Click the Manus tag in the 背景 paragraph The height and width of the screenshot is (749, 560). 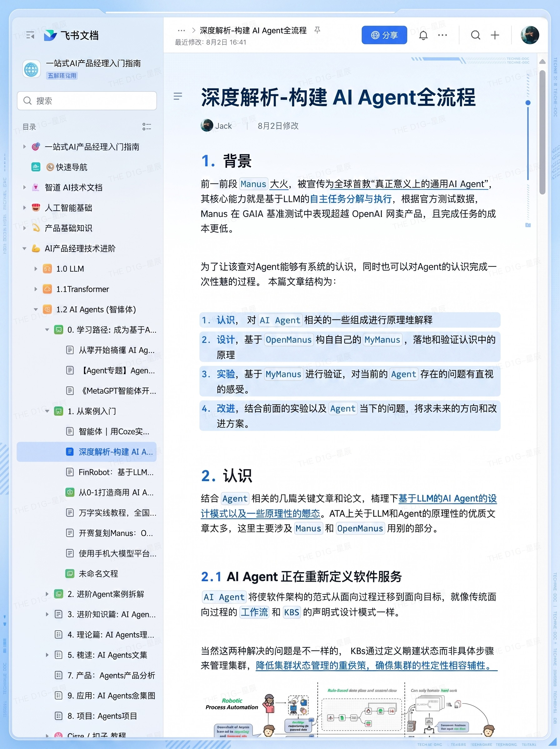tap(253, 184)
